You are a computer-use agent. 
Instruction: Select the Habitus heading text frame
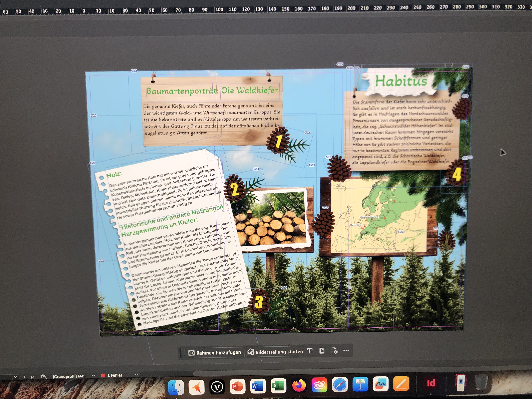(x=401, y=81)
